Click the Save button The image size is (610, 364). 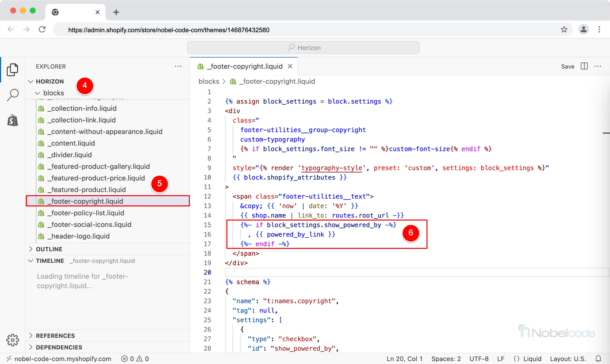point(567,66)
